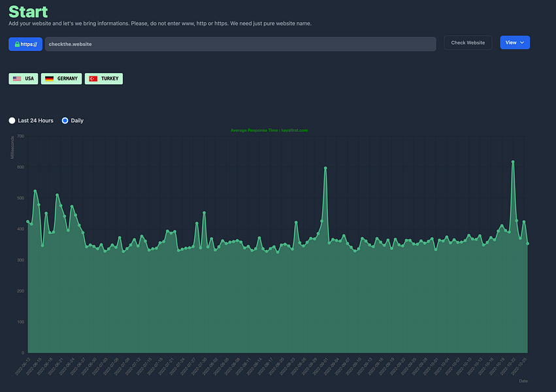Select the USA flag button
The image size is (556, 392).
pos(24,78)
